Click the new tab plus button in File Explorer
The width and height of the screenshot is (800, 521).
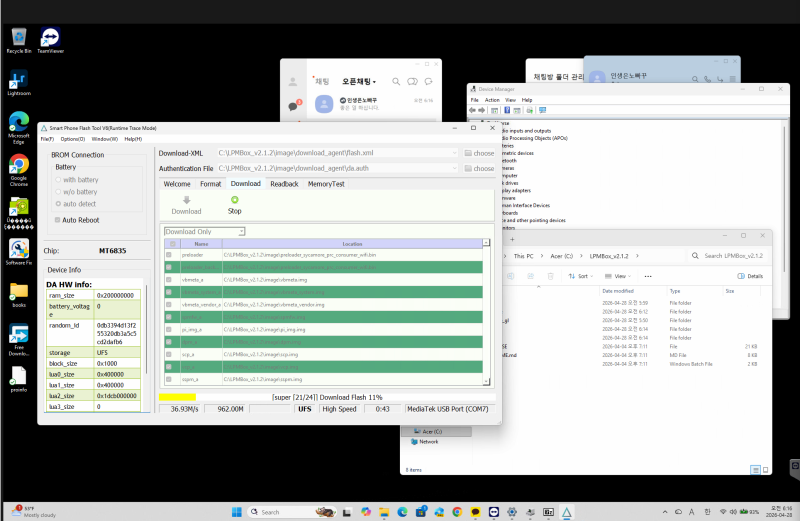(512, 239)
